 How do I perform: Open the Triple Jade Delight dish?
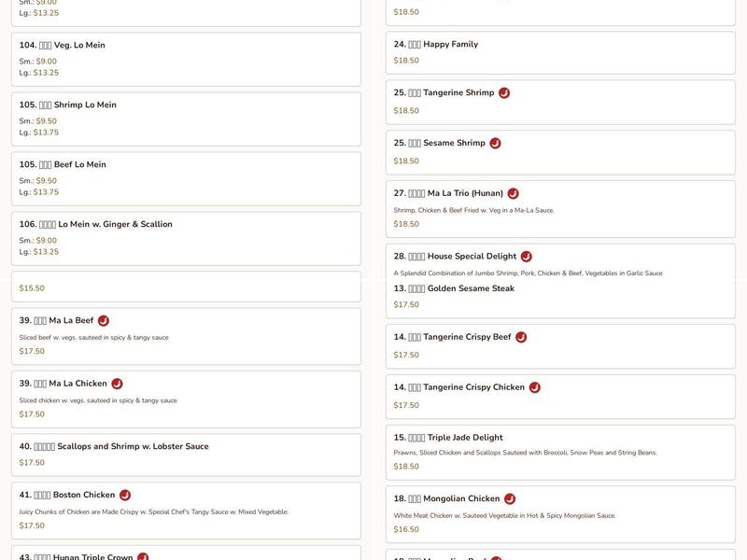point(465,438)
